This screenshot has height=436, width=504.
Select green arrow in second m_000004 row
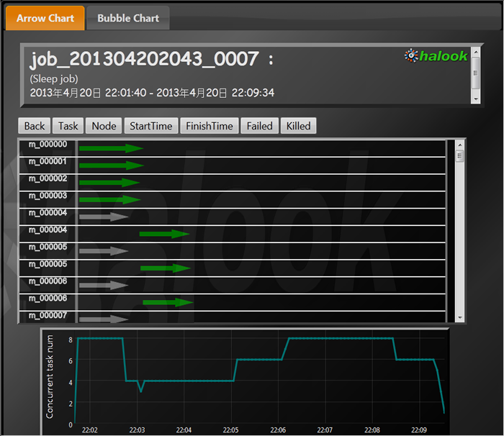164,234
